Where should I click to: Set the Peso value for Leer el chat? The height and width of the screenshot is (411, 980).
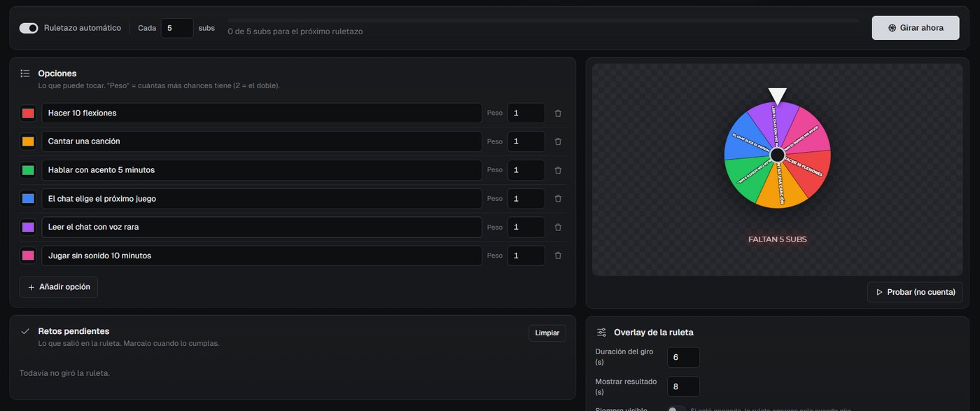(x=526, y=227)
